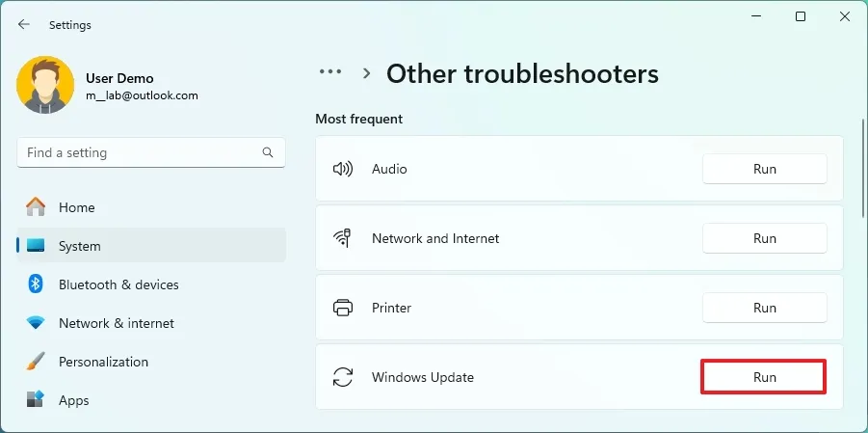
Task: Expand the breadcrumb ellipsis menu
Action: [x=330, y=72]
